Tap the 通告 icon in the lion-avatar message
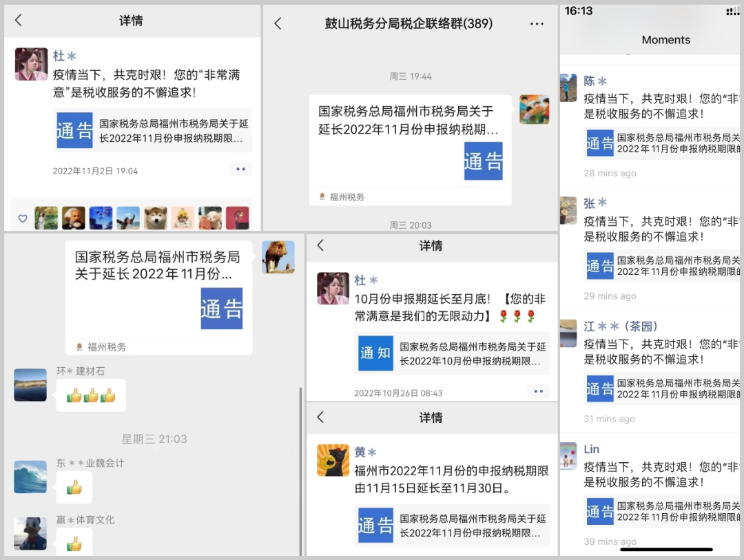The width and height of the screenshot is (744, 560). (x=222, y=309)
